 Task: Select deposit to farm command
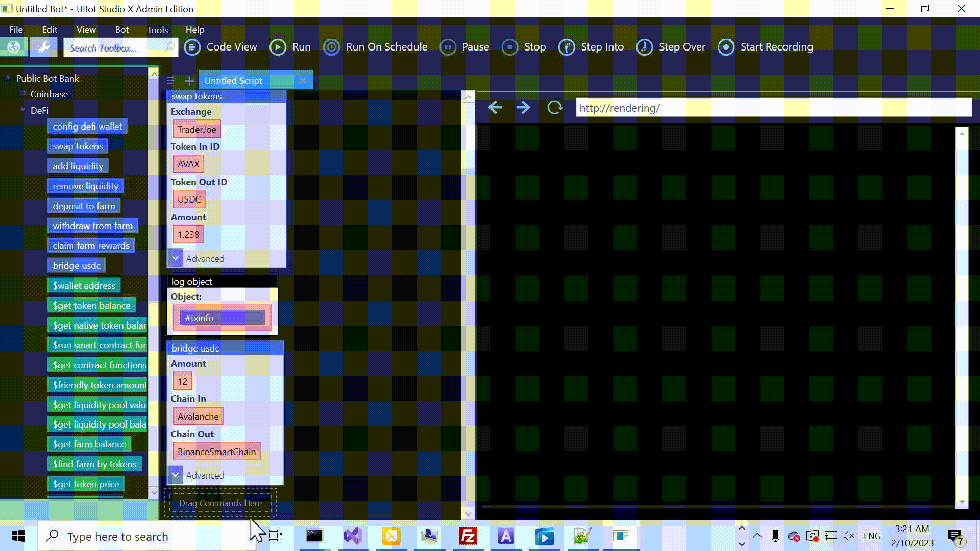pos(84,206)
